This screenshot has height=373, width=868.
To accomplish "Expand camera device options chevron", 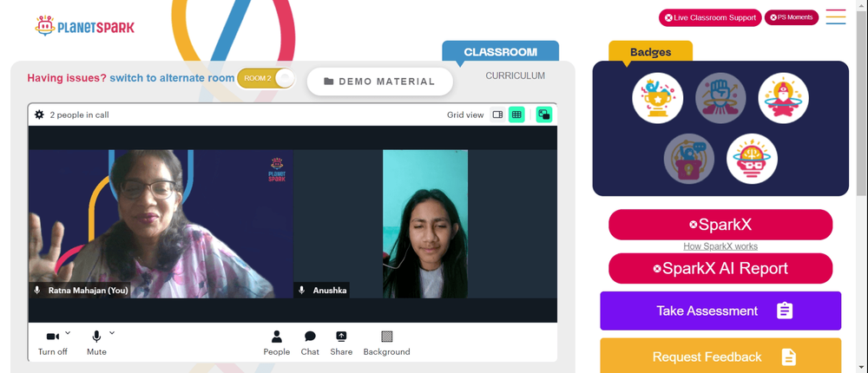I will [x=68, y=332].
